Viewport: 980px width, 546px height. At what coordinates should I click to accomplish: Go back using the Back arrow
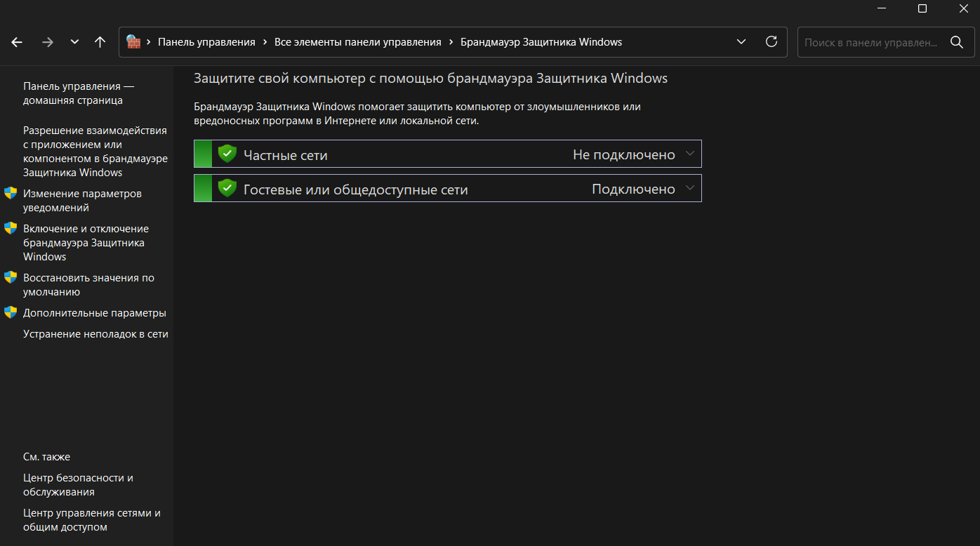[17, 42]
